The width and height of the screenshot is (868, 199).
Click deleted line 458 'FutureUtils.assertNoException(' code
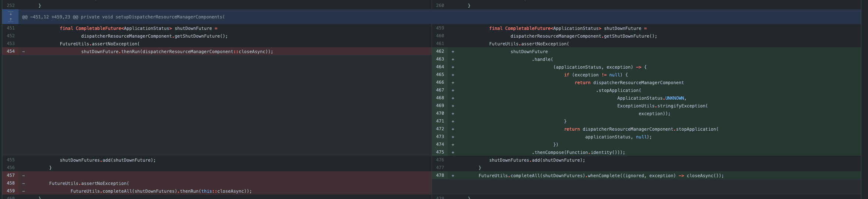pos(89,183)
